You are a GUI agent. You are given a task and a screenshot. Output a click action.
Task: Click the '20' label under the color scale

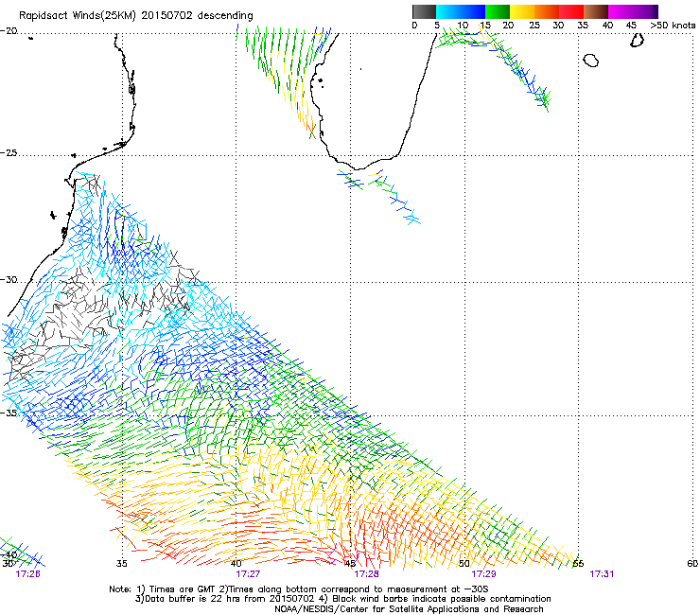(508, 26)
